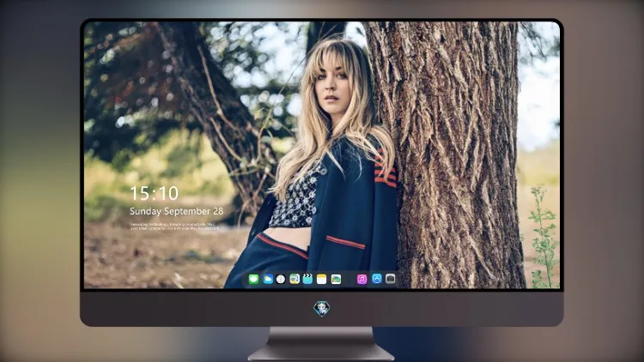Click the blurred backdrop outside the monitor

click(x=39, y=181)
